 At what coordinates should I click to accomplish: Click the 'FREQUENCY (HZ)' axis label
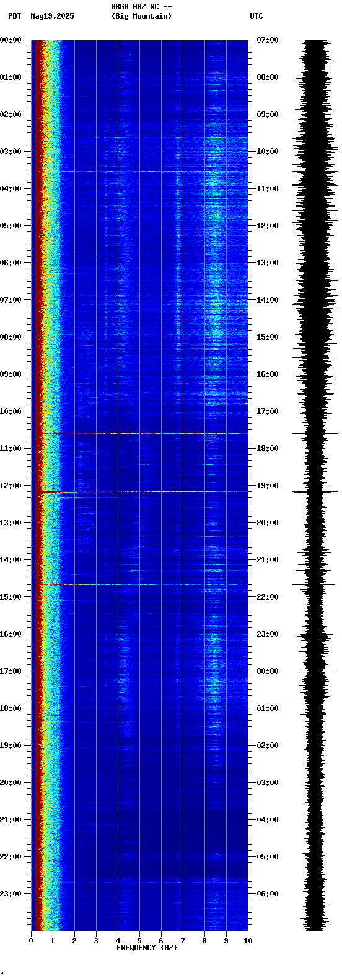click(147, 948)
